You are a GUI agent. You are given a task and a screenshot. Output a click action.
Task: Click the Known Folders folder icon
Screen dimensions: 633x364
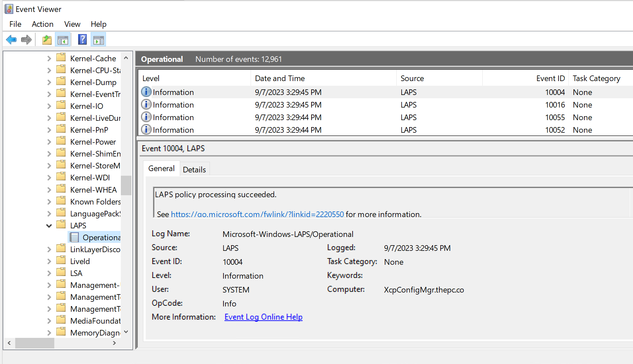pos(61,201)
